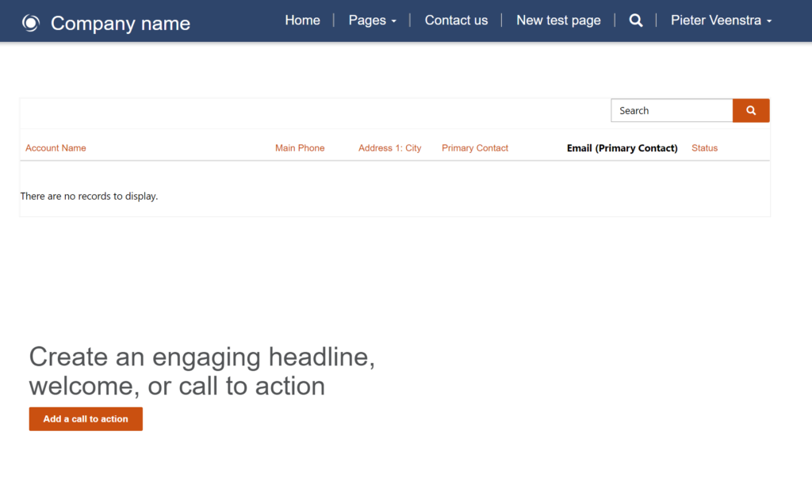The height and width of the screenshot is (504, 812).
Task: Expand the Pieter Veenstra user menu
Action: pos(721,20)
